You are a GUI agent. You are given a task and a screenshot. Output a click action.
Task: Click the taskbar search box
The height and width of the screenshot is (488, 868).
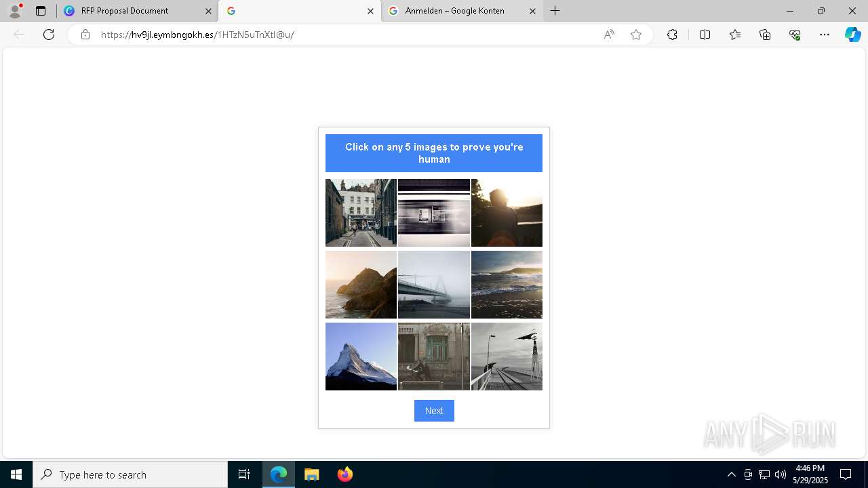[130, 474]
